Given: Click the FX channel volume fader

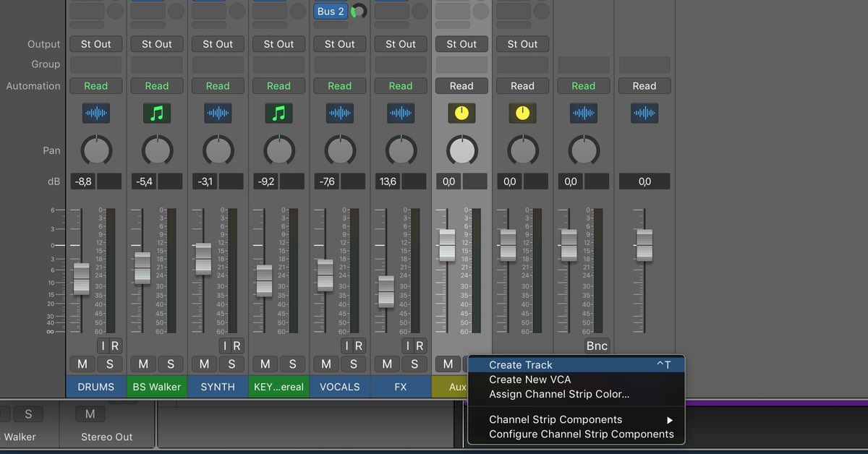Looking at the screenshot, I should pyautogui.click(x=386, y=292).
